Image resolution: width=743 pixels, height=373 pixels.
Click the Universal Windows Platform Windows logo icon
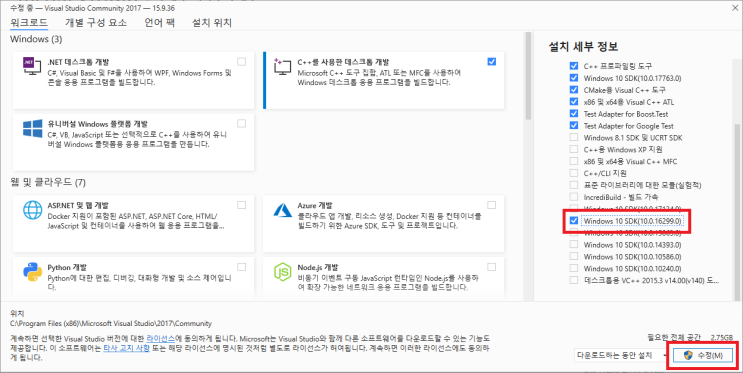point(33,128)
